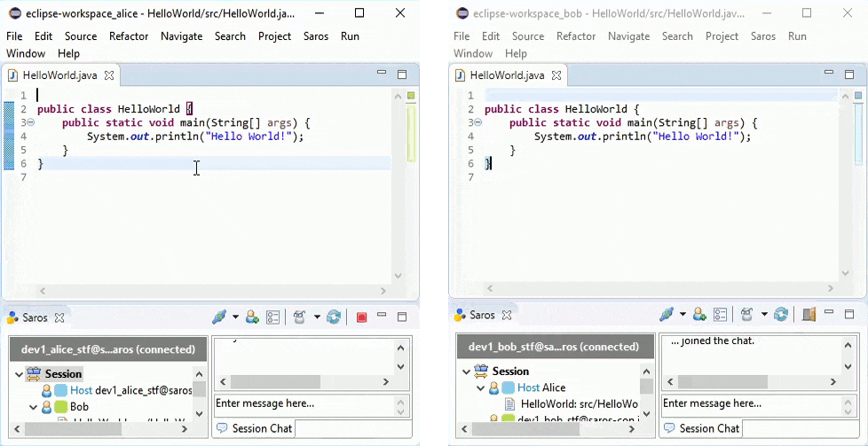
Task: Open follow mode dropdown in Alice's Saros view
Action: pos(317,317)
